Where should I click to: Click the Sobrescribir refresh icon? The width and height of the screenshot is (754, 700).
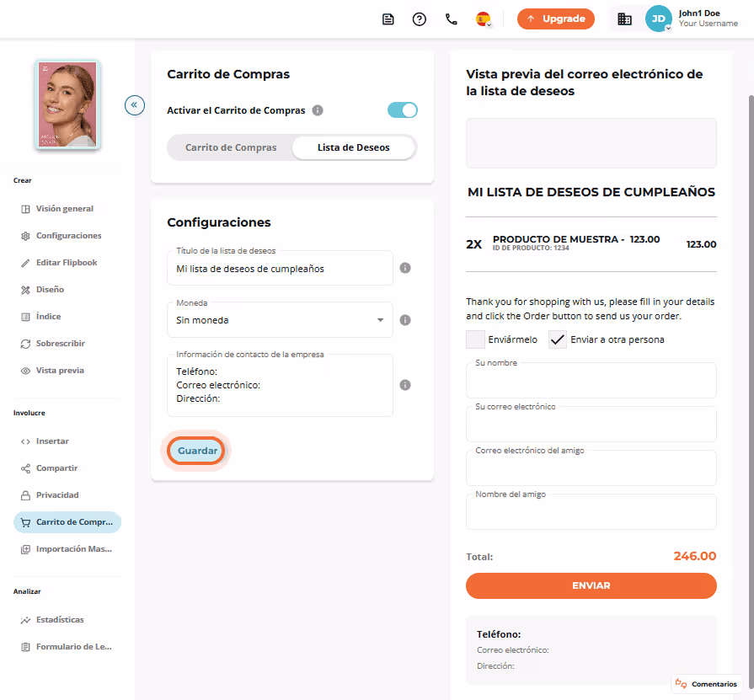pyautogui.click(x=25, y=344)
